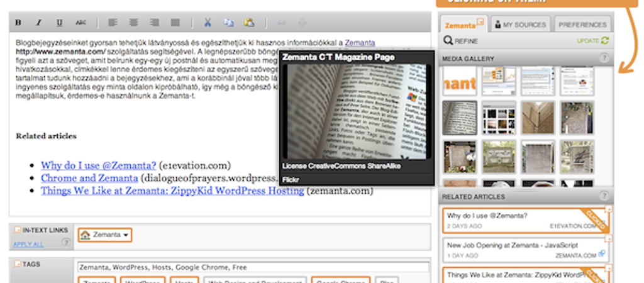Open help for In-Text Links
The image size is (644, 283).
coord(66,243)
